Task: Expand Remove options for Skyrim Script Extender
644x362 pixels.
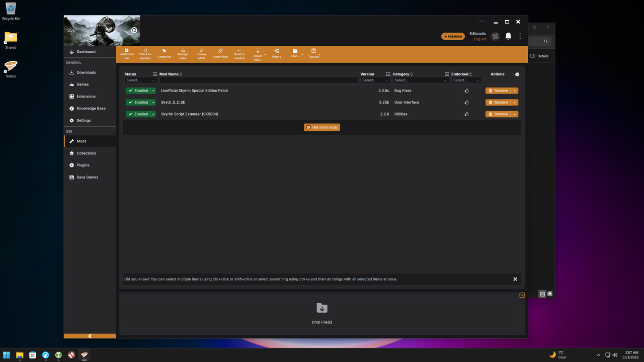Action: pos(514,114)
